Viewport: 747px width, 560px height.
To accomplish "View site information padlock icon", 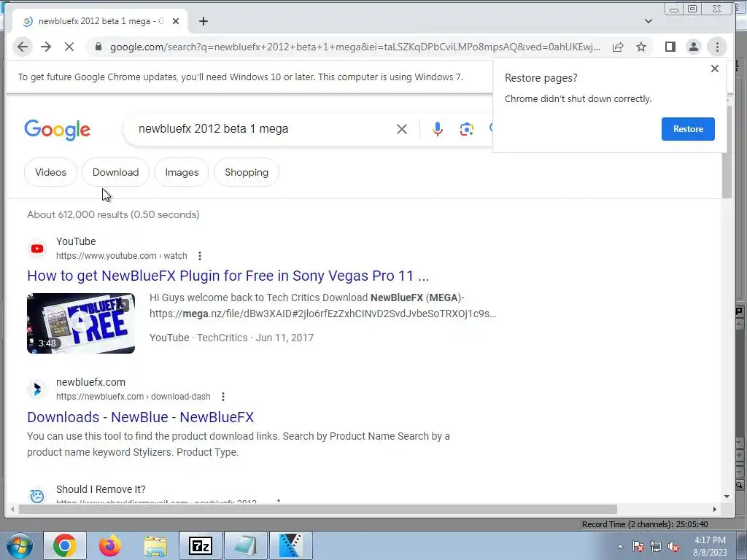I will 98,47.
